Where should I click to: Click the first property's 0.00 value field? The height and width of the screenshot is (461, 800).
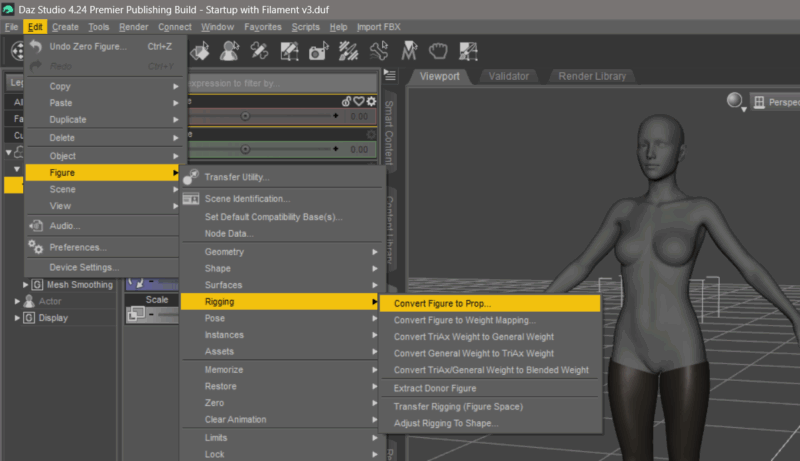pyautogui.click(x=359, y=116)
